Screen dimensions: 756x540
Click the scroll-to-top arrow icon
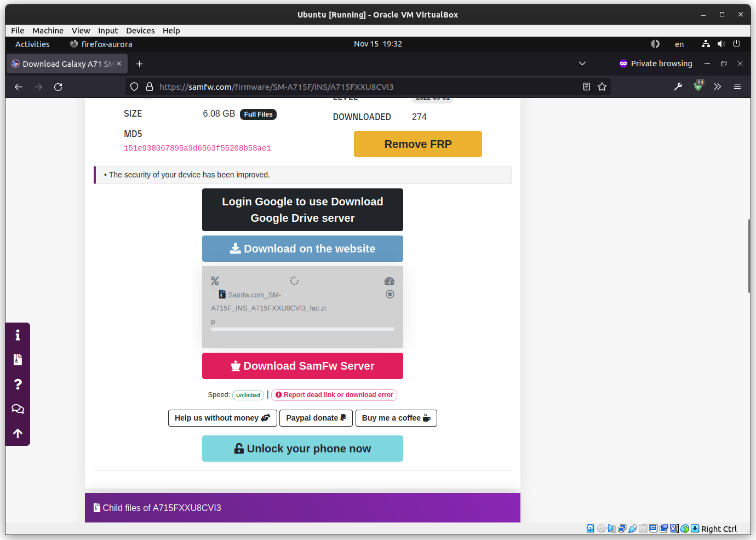pos(18,433)
